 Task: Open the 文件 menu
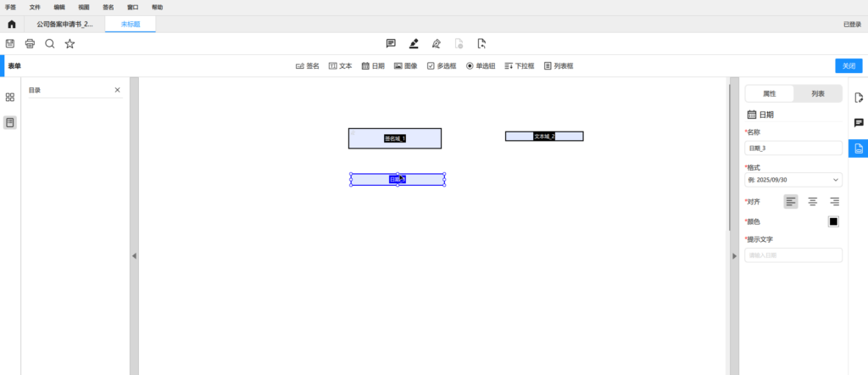coord(35,6)
